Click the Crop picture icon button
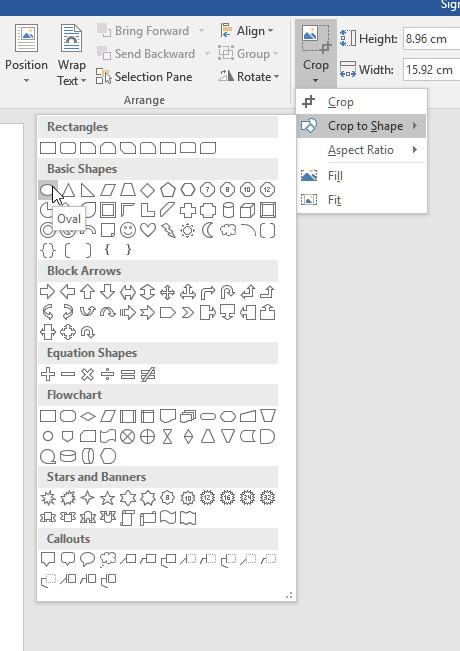 tap(316, 38)
